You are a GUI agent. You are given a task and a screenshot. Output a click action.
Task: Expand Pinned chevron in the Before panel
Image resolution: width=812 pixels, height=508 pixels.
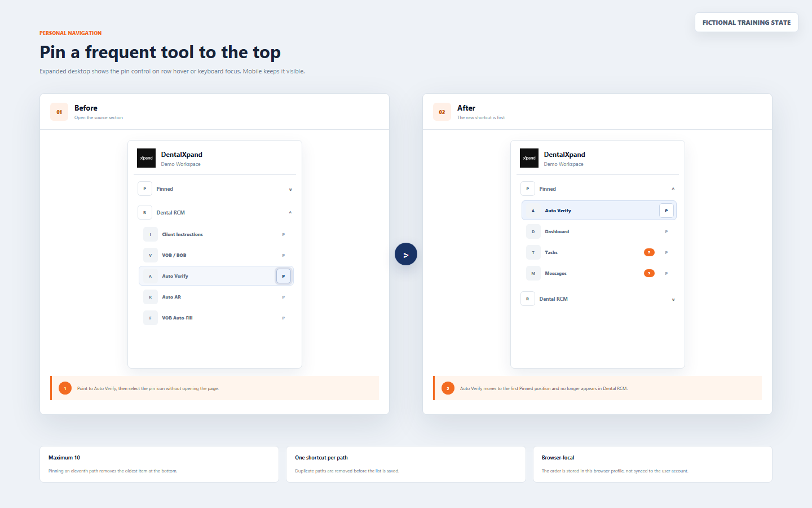click(x=290, y=189)
